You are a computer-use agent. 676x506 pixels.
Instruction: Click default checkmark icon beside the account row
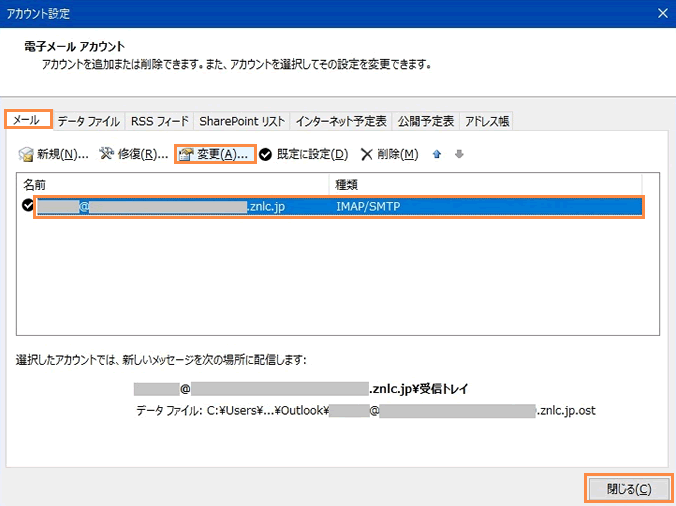(x=28, y=206)
